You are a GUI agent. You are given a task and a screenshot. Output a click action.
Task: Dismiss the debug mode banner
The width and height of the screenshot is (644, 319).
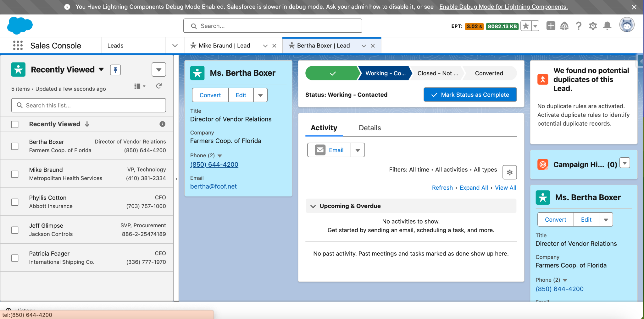tap(634, 7)
